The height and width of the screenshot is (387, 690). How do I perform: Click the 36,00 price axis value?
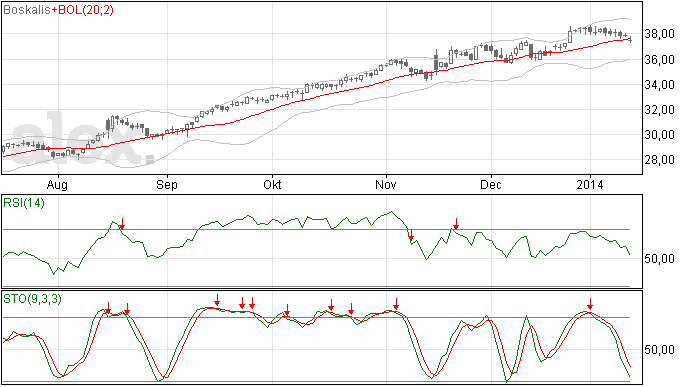[659, 59]
